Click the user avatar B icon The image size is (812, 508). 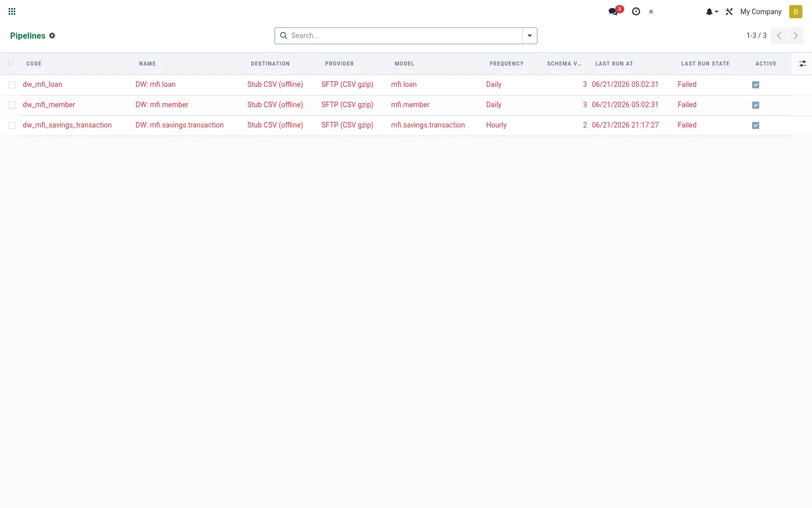(x=795, y=12)
